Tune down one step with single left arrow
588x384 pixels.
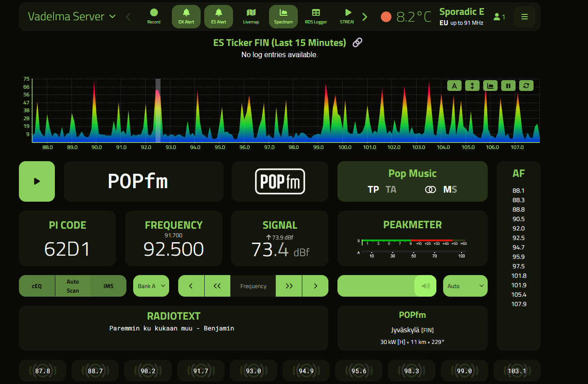tap(191, 286)
